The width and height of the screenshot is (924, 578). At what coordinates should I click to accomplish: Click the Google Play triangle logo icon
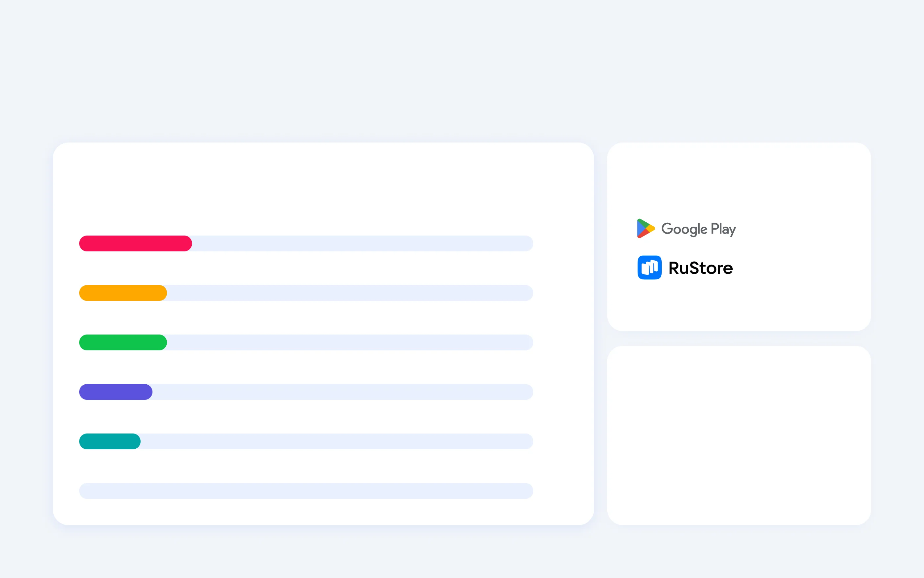pyautogui.click(x=646, y=228)
